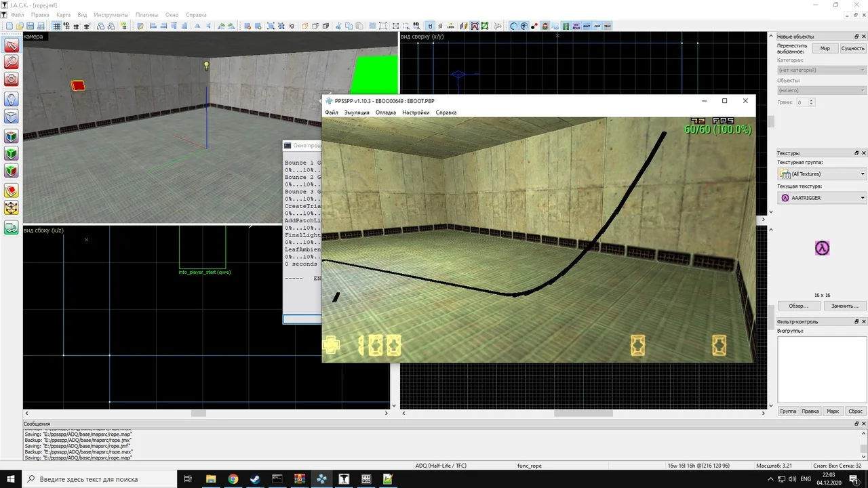868x488 pixels.
Task: Click the Copy toolbar icon
Action: click(x=349, y=26)
